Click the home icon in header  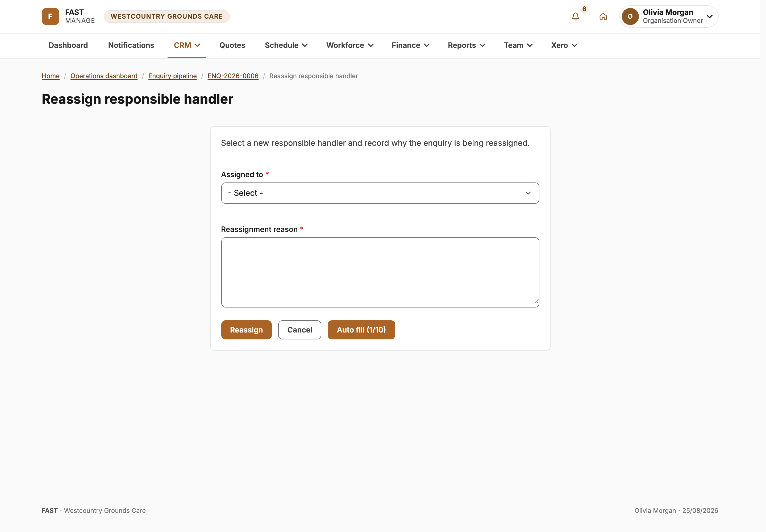(x=603, y=17)
